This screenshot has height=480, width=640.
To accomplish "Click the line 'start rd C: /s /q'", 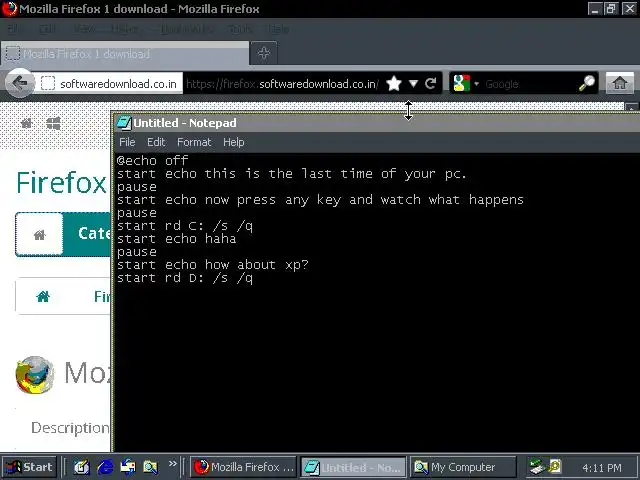I will click(x=184, y=226).
